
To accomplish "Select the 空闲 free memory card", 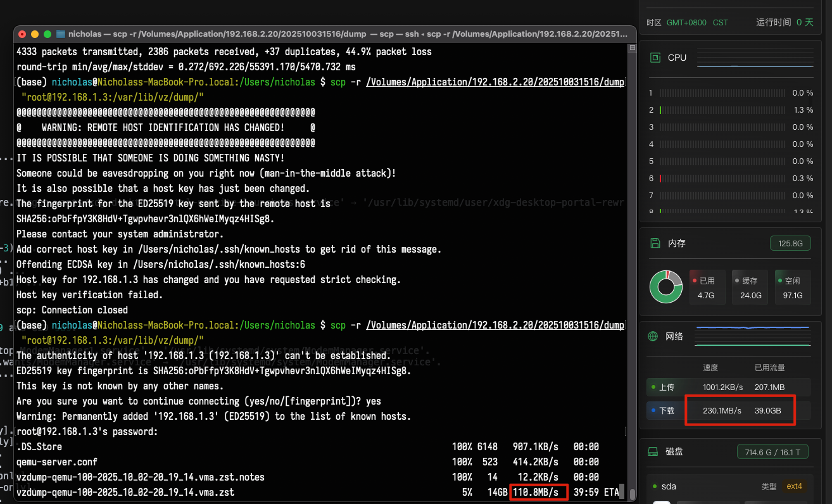I will tap(793, 287).
